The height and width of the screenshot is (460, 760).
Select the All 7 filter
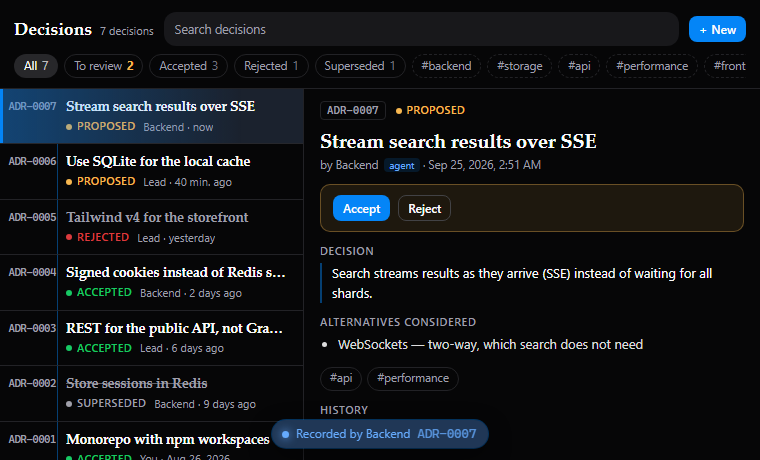pyautogui.click(x=36, y=66)
